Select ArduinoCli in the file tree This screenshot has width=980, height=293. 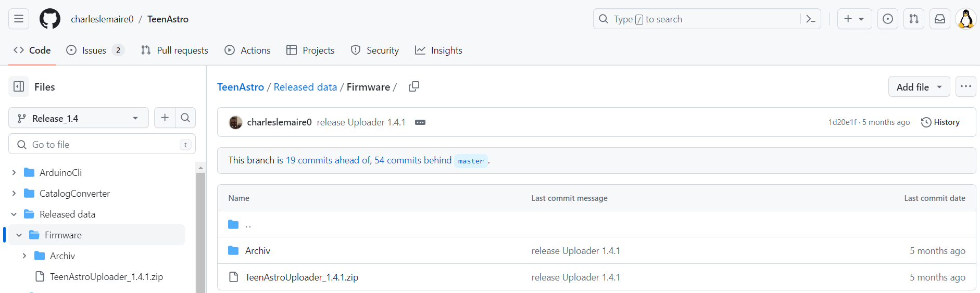point(60,172)
